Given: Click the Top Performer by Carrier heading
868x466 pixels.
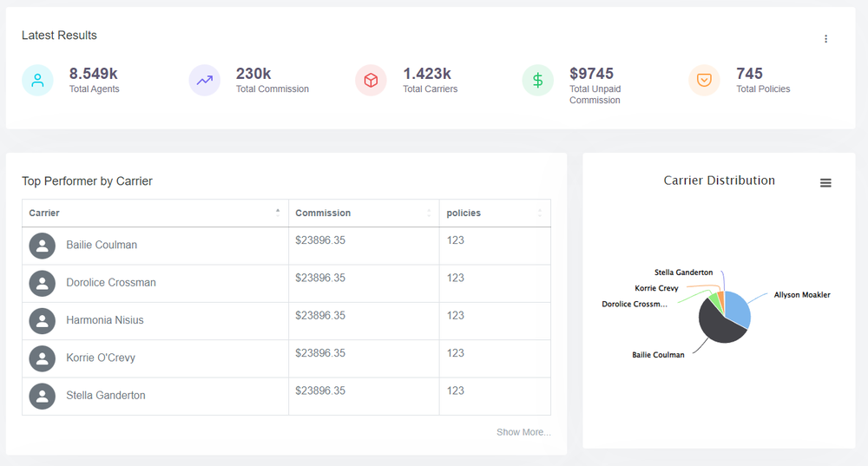Looking at the screenshot, I should click(87, 181).
